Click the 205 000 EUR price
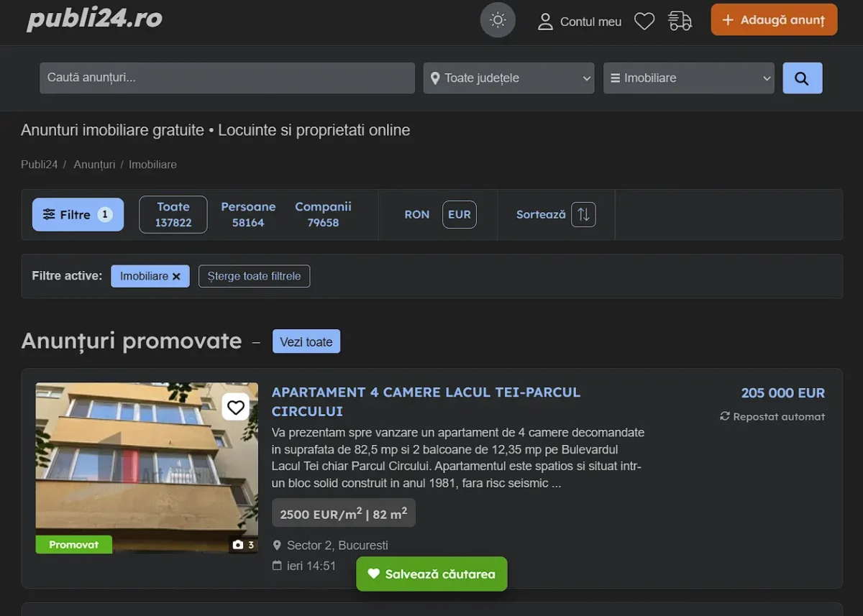Screen dimensions: 863x616 [x=783, y=393]
